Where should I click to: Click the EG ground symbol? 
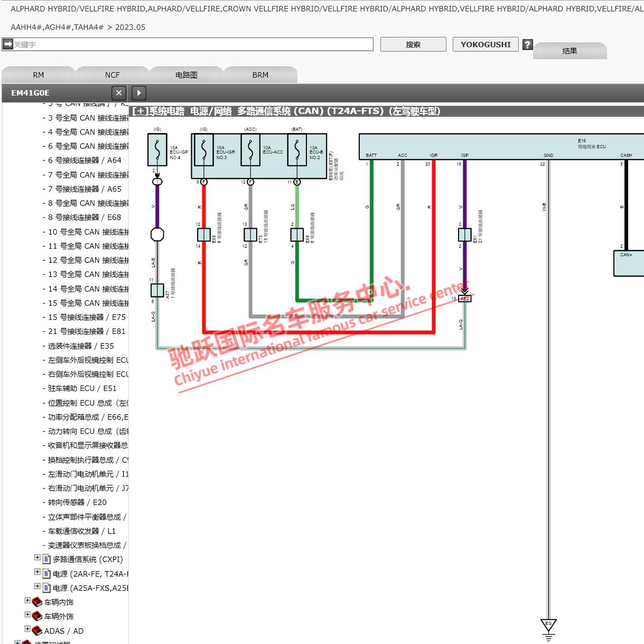[x=548, y=629]
